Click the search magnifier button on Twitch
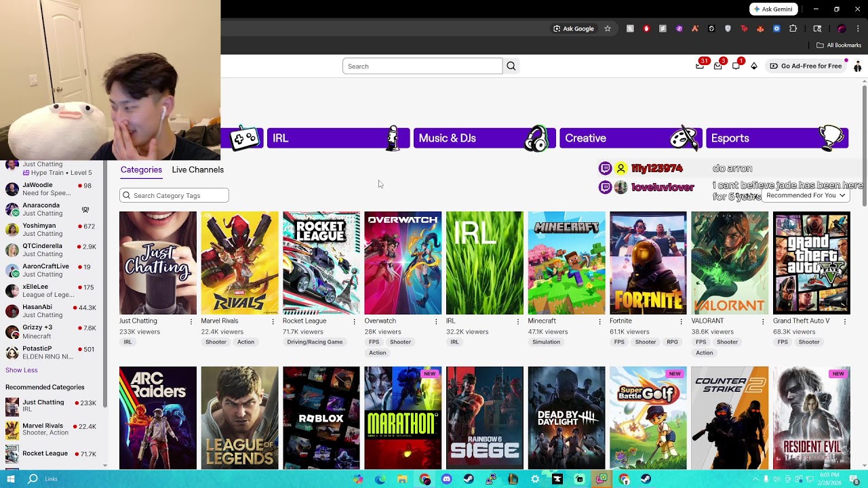868x488 pixels. (x=511, y=66)
